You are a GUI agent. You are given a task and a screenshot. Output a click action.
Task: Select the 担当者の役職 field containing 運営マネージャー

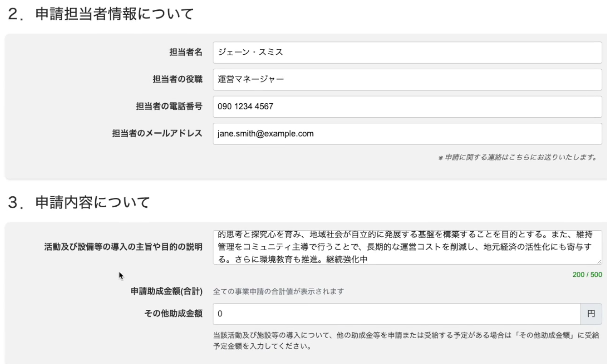405,79
